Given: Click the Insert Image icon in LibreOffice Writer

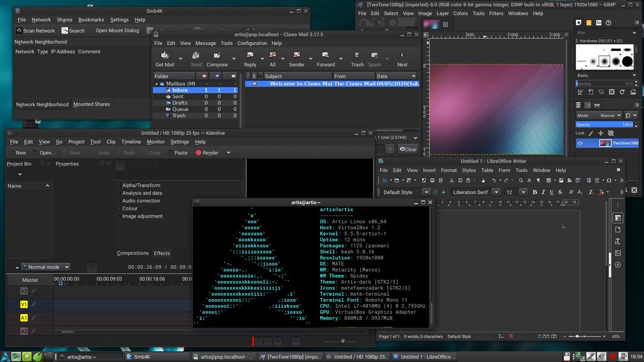Looking at the screenshot, I should click(561, 180).
